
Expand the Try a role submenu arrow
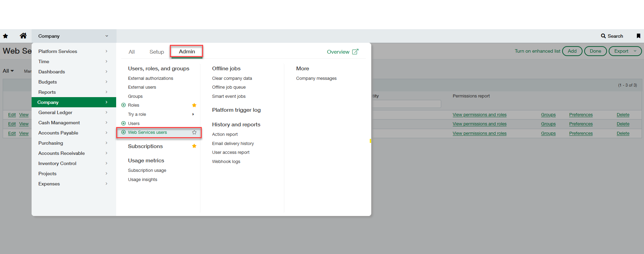pos(193,114)
